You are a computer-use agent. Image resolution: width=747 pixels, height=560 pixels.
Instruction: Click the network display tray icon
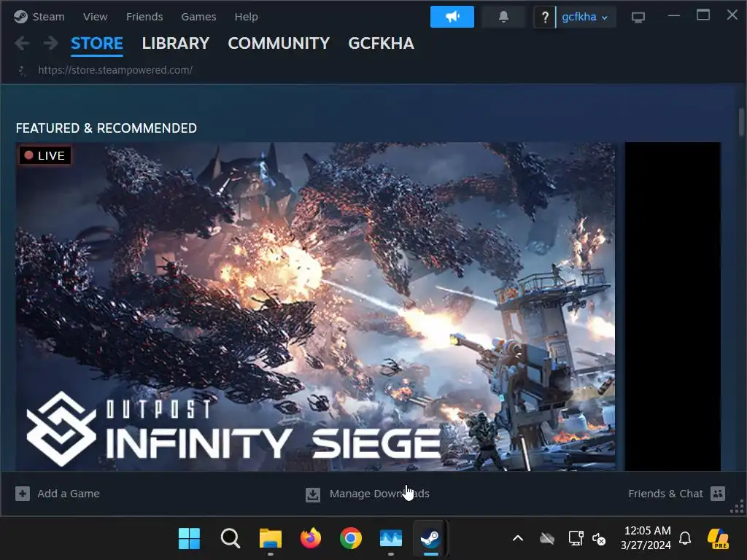(576, 539)
